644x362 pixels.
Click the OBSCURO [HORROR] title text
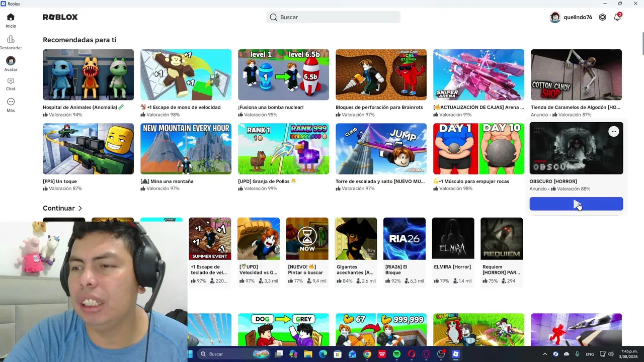point(553,181)
